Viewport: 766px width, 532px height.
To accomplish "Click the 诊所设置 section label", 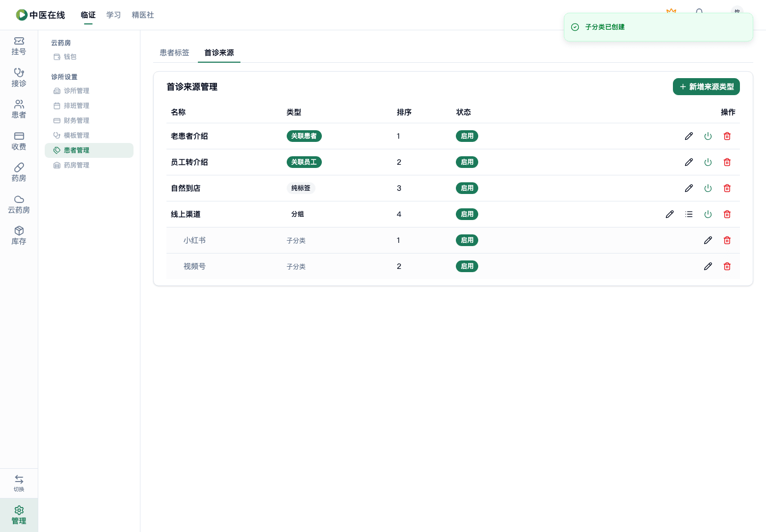I will coord(64,77).
